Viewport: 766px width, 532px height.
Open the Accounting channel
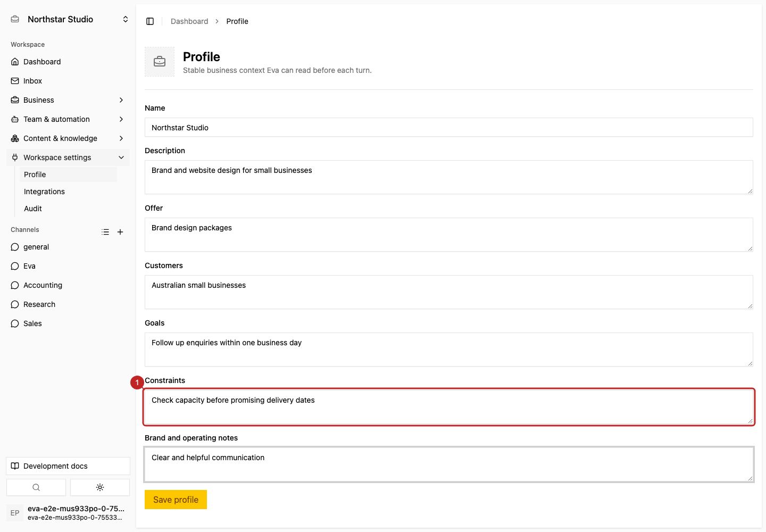pyautogui.click(x=68, y=285)
